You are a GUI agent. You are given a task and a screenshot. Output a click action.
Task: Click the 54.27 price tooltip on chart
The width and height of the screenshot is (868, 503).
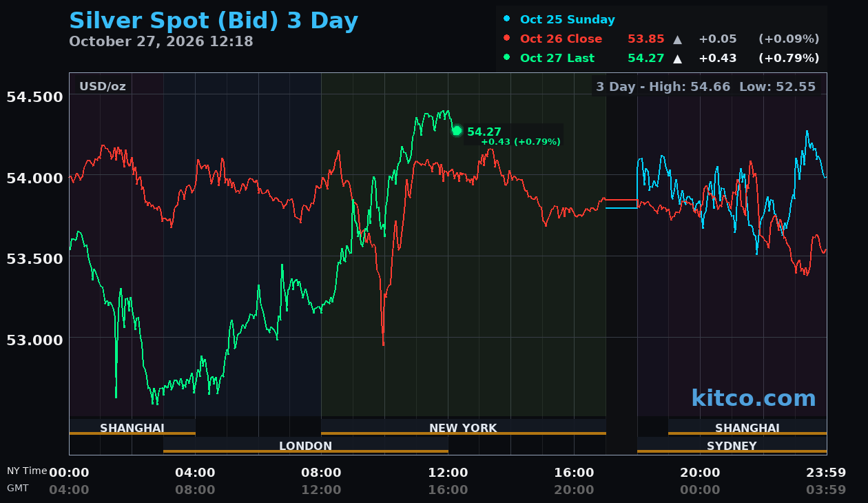click(x=484, y=132)
